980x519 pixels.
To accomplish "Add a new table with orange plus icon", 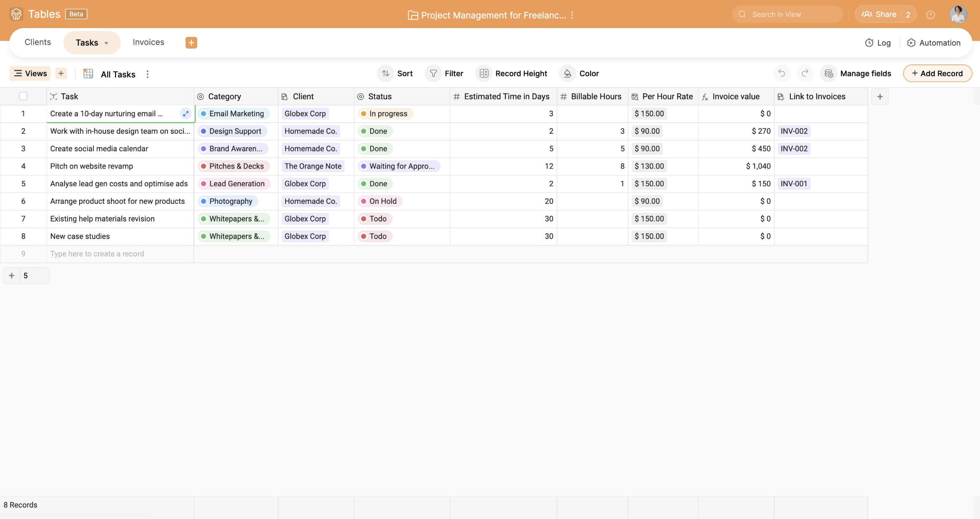I will (191, 42).
